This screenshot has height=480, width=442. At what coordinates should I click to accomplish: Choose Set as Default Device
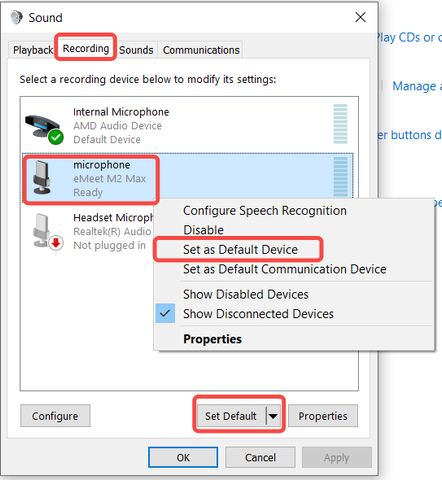pyautogui.click(x=240, y=249)
